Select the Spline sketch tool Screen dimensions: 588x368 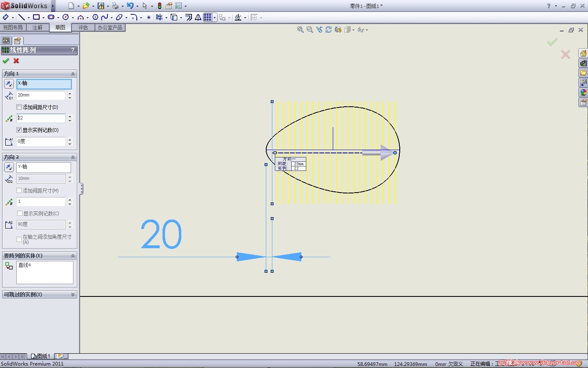(x=105, y=17)
